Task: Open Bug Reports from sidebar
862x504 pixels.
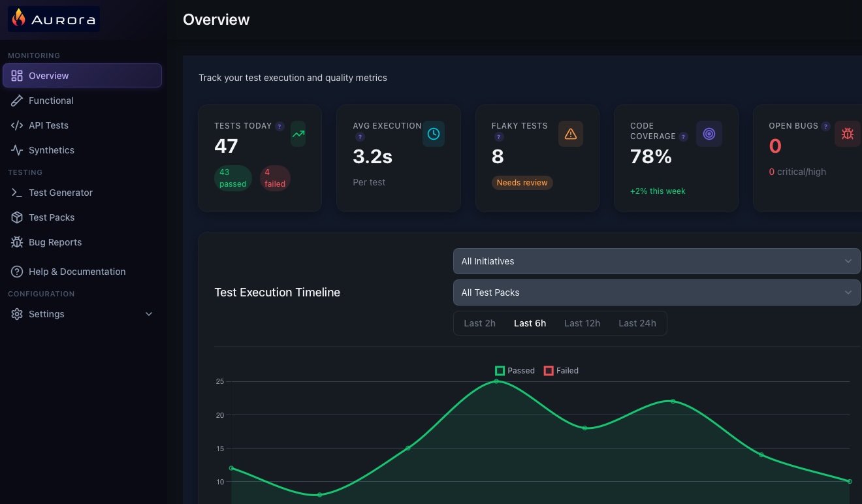Action: click(82, 242)
